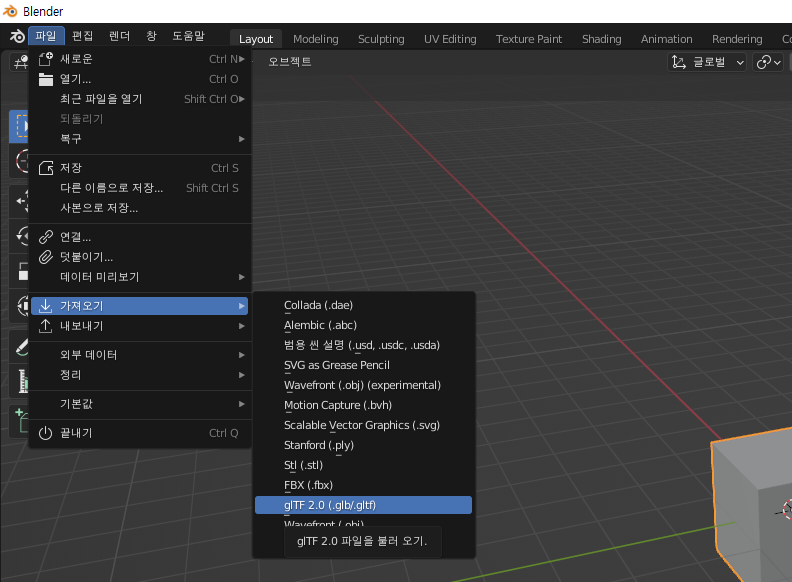Viewport: 792px width, 582px height.
Task: Expand the 정리 submenu
Action: [x=140, y=375]
